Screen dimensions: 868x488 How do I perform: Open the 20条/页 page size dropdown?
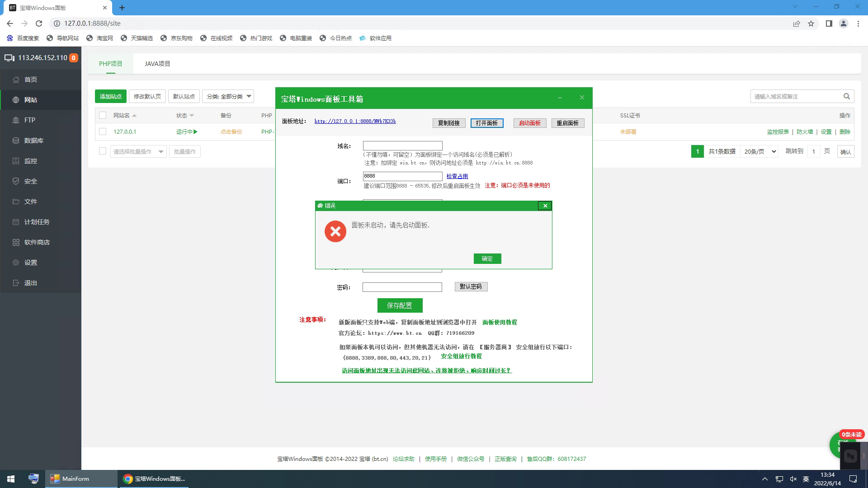click(x=760, y=151)
